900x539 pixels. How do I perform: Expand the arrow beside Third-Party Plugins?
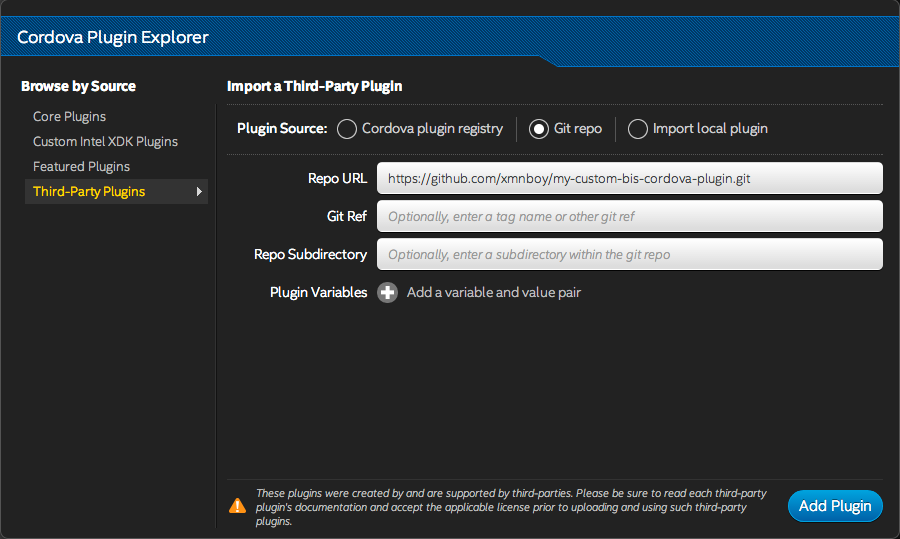point(199,192)
